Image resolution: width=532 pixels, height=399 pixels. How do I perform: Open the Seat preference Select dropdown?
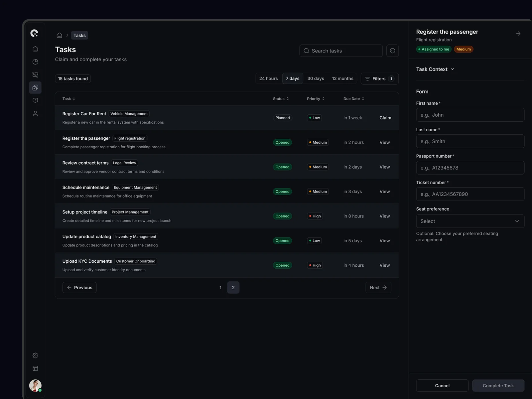(470, 221)
